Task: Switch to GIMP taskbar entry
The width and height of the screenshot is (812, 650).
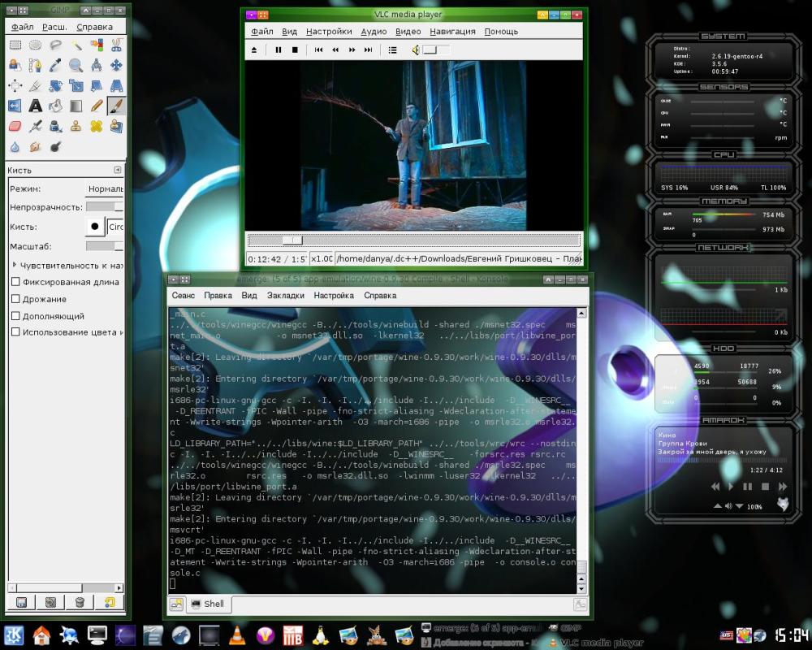Action: coord(565,628)
